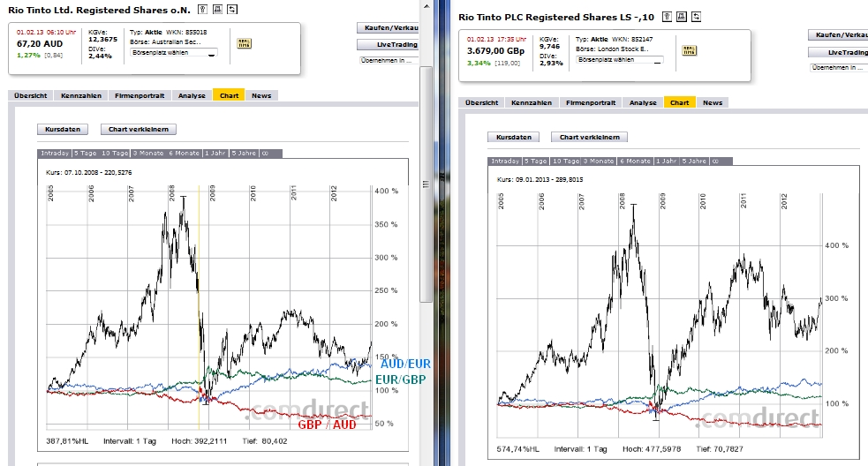Select Chart tab for Rio Tinto Ltd.
868x466 pixels.
pos(230,95)
